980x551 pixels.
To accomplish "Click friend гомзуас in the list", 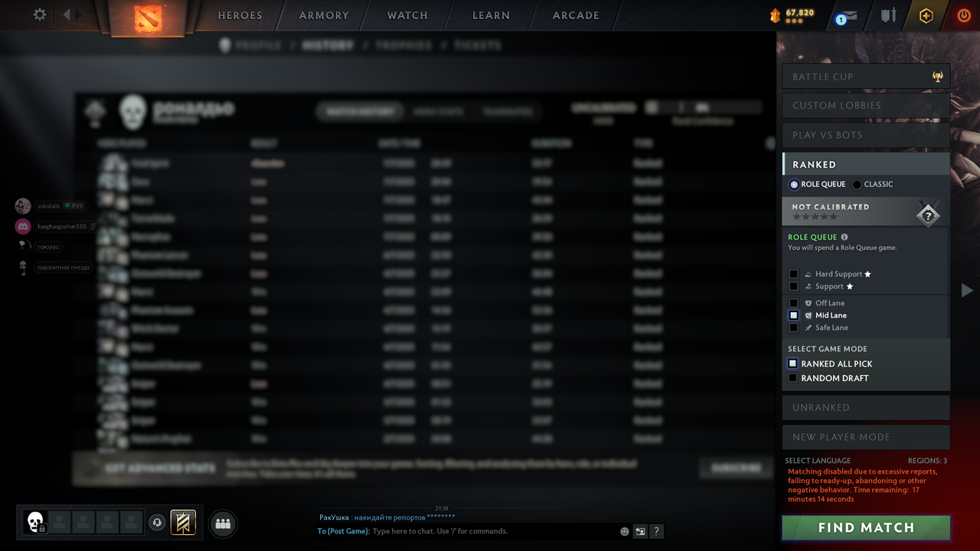I will (47, 247).
